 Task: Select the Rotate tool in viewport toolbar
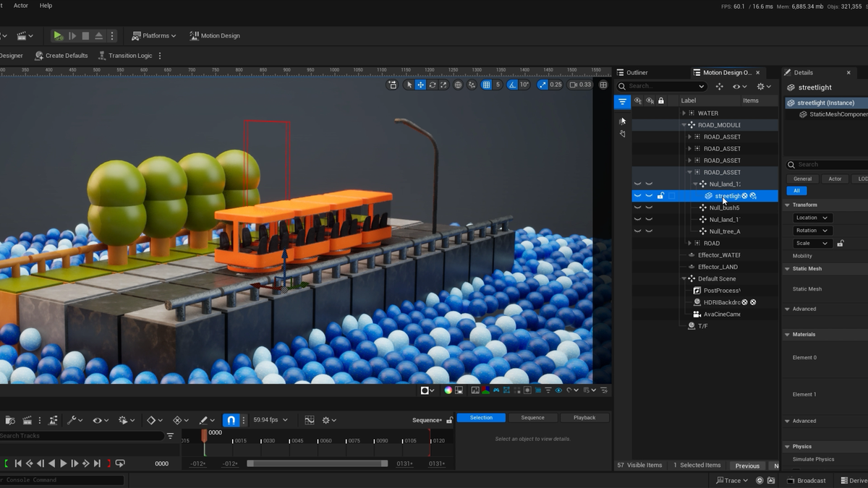click(x=432, y=85)
